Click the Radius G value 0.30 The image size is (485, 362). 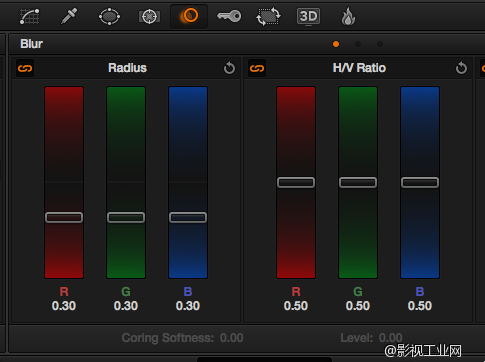click(x=126, y=306)
